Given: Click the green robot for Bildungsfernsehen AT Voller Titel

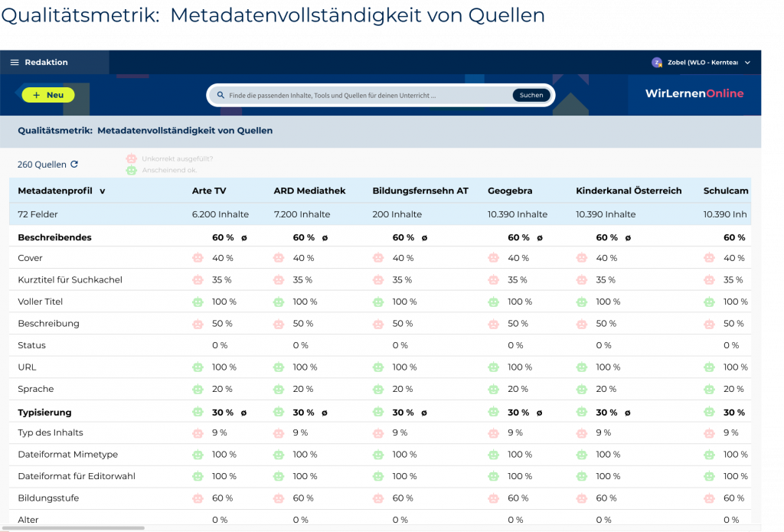Looking at the screenshot, I should (378, 302).
